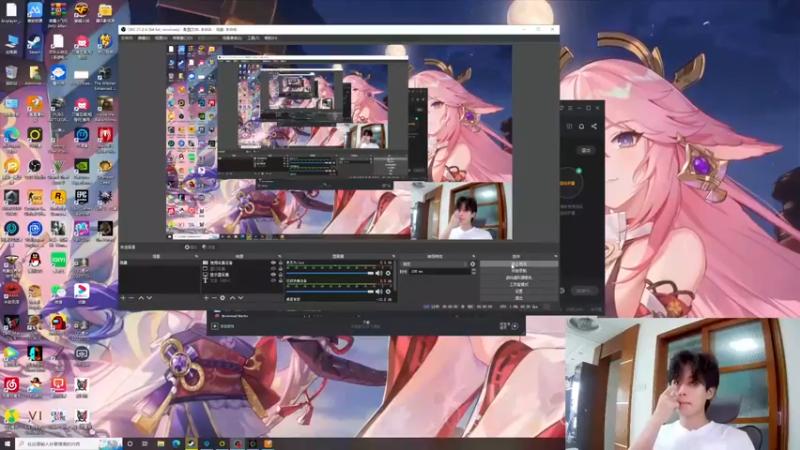This screenshot has height=450, width=800.
Task: Open the Edit menu in OBS
Action: click(x=144, y=38)
